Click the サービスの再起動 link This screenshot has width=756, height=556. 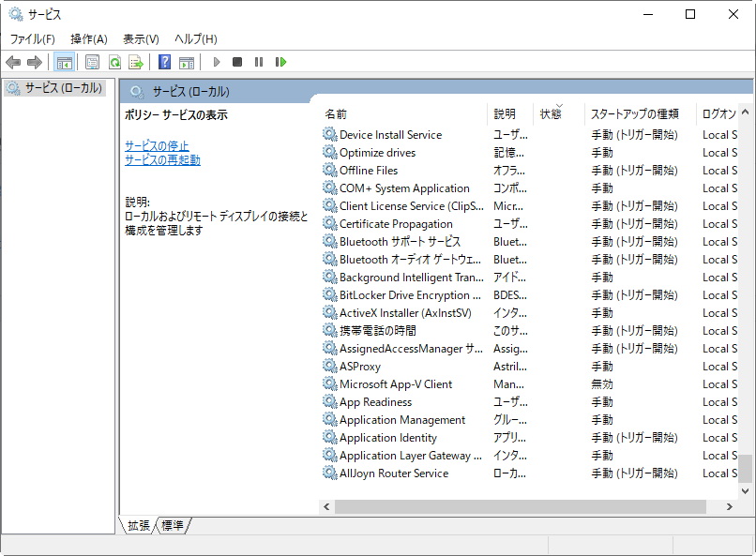(x=162, y=160)
